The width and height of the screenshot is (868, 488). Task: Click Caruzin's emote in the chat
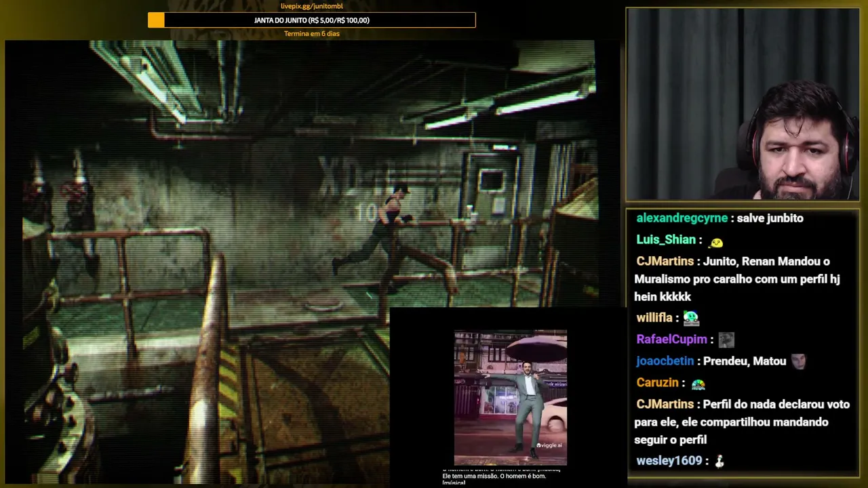tap(698, 384)
